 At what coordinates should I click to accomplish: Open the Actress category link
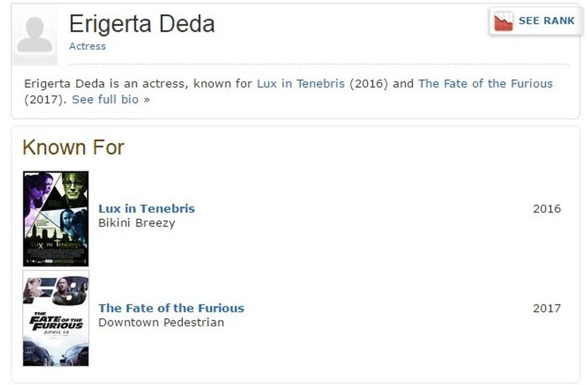click(x=87, y=46)
